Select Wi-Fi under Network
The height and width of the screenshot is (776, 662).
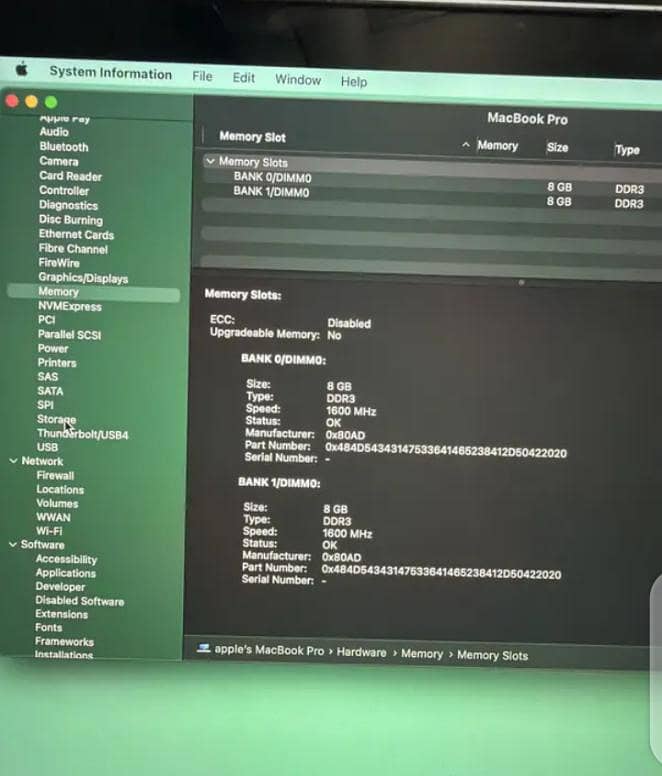[x=49, y=531]
